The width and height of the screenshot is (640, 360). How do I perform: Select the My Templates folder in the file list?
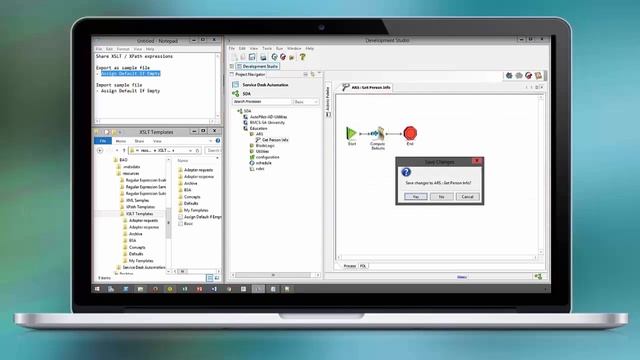coord(196,210)
